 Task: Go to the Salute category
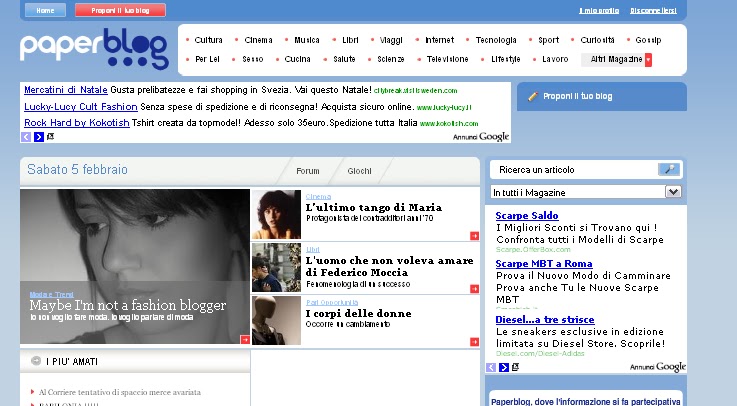pyautogui.click(x=344, y=59)
